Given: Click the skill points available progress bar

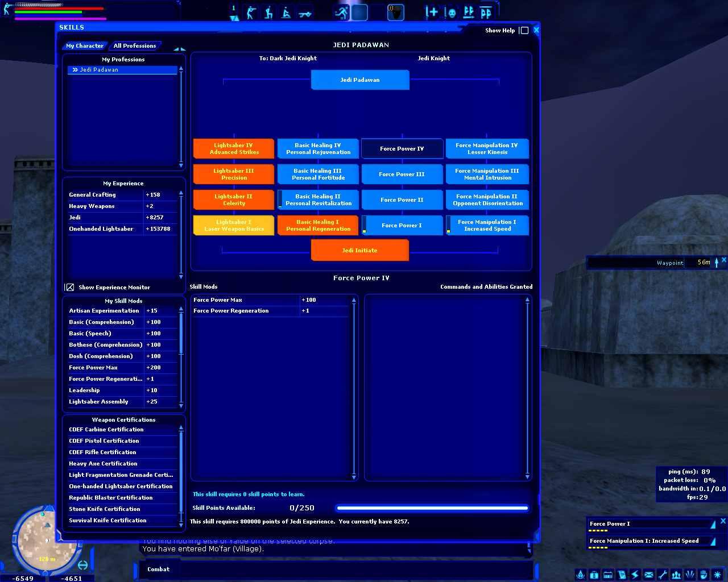Looking at the screenshot, I should (432, 508).
